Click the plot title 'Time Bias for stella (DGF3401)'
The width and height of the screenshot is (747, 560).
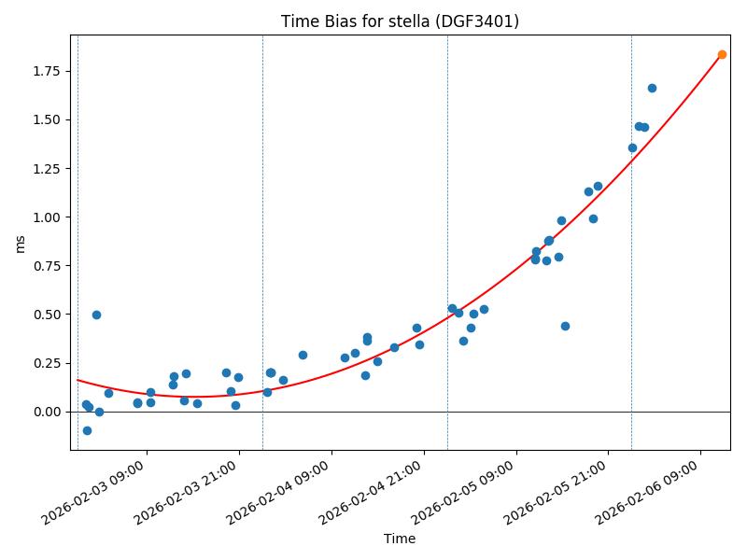400,21
